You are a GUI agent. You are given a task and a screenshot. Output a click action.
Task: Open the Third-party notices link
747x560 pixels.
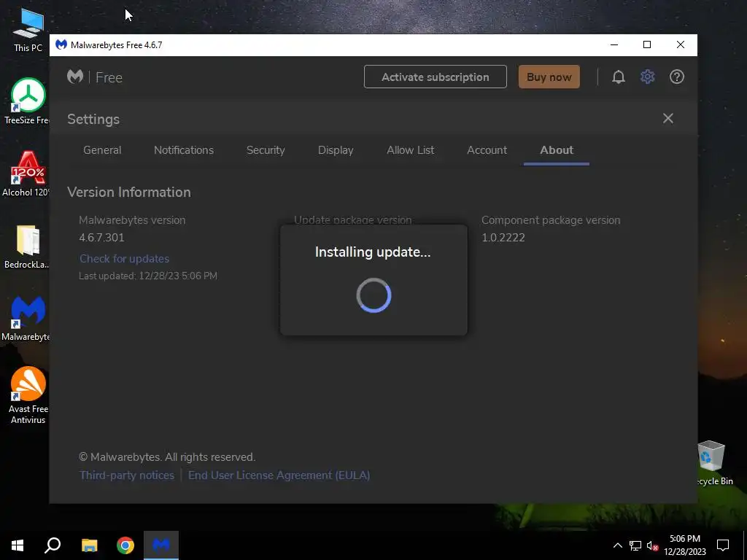[127, 475]
